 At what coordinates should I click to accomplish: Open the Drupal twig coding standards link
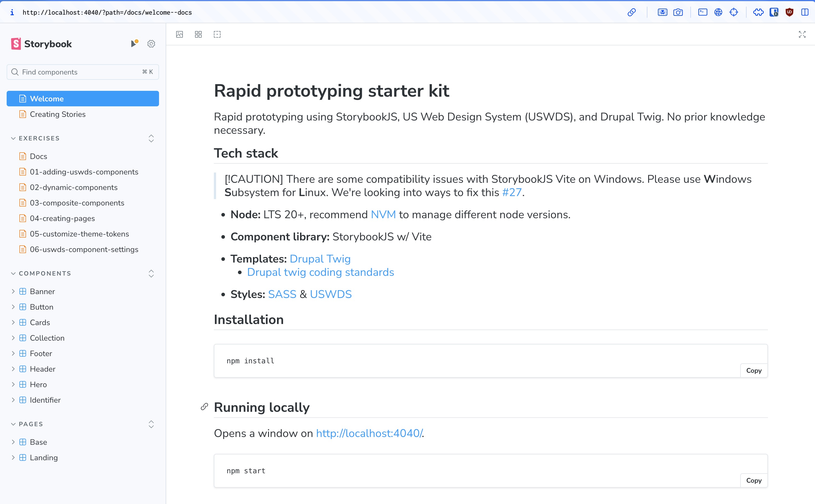click(320, 272)
